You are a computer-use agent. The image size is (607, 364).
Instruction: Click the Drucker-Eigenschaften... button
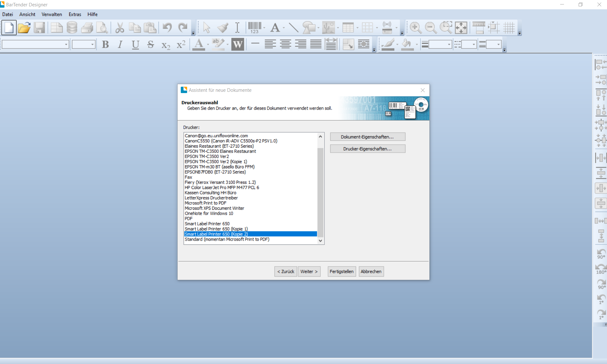pos(368,149)
